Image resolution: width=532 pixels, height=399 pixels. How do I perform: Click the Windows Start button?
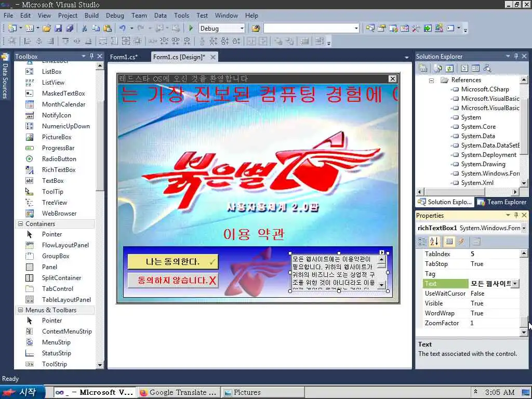pos(22,392)
